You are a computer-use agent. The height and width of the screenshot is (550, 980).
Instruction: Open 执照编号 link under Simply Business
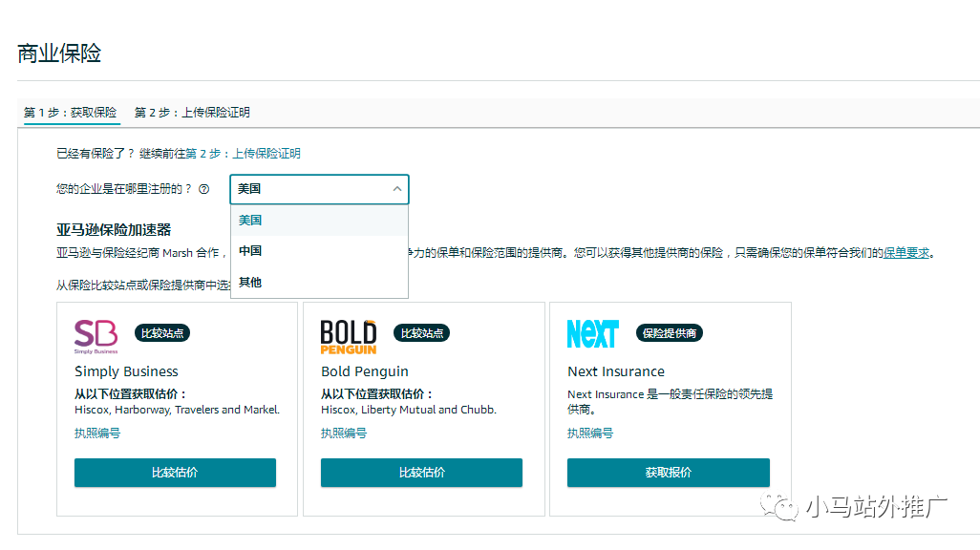[x=97, y=433]
